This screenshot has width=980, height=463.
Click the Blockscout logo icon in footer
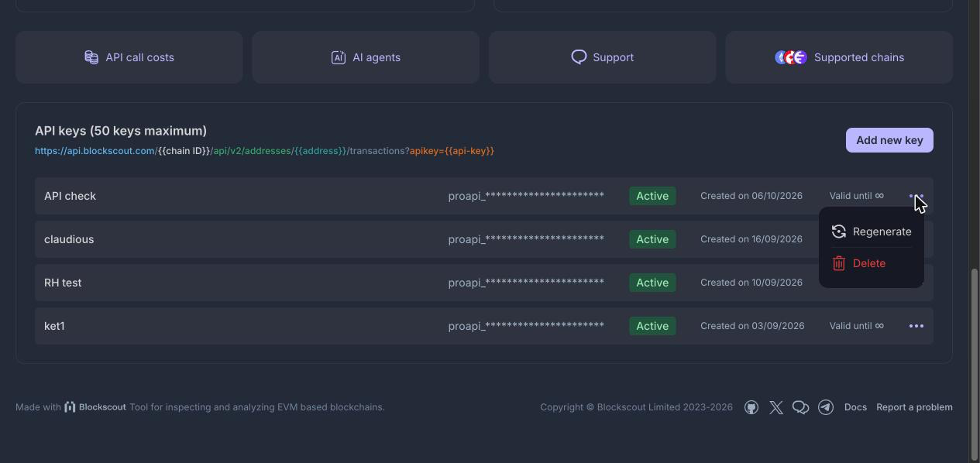(70, 406)
